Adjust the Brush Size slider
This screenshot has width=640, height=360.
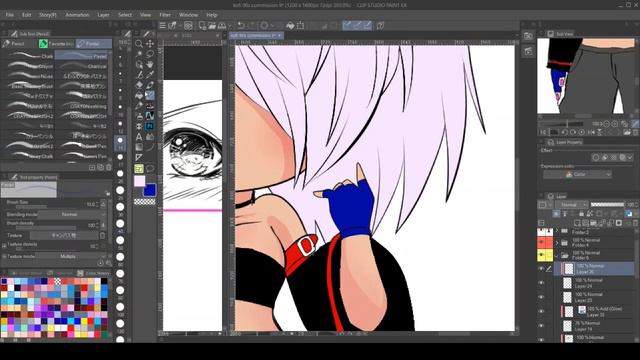click(x=45, y=207)
